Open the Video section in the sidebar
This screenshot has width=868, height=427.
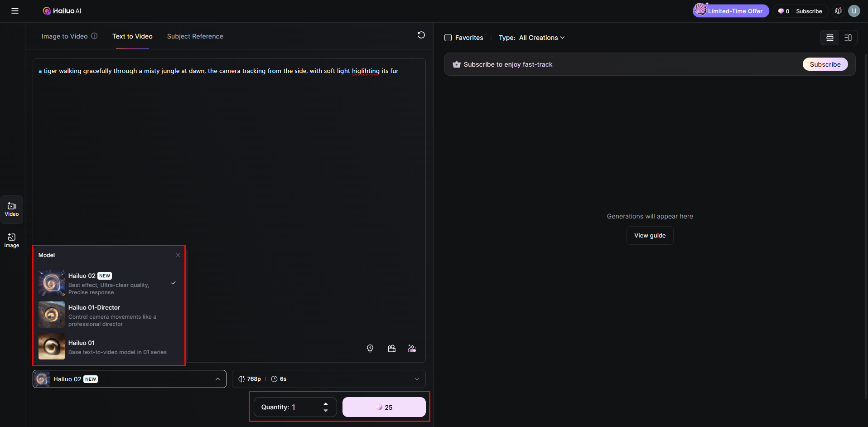pyautogui.click(x=12, y=209)
